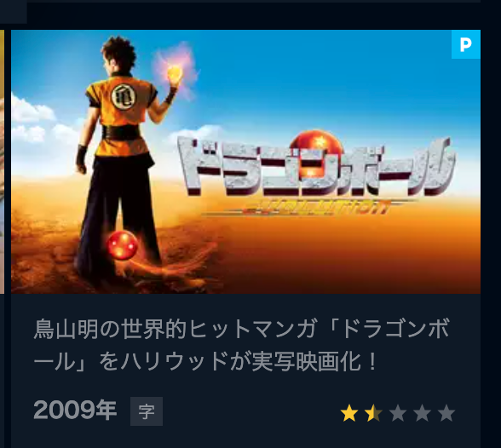
Task: Select the third gray rating star
Action: click(x=398, y=413)
